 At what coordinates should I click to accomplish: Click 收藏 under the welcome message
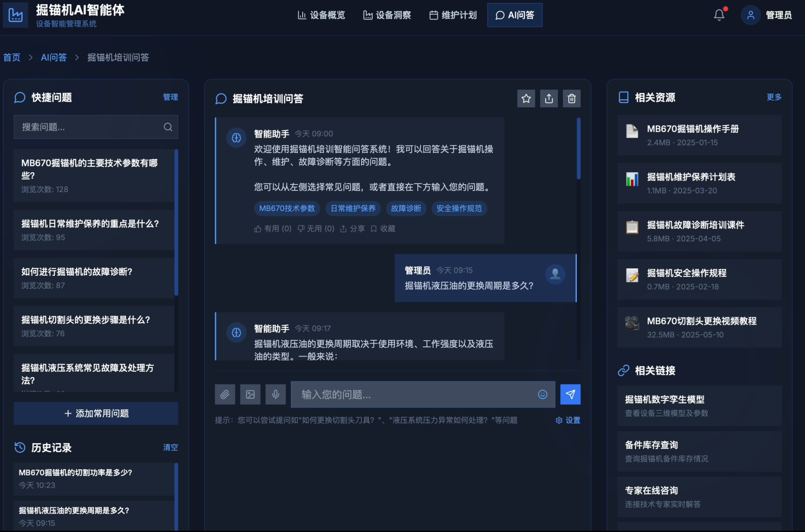[383, 229]
